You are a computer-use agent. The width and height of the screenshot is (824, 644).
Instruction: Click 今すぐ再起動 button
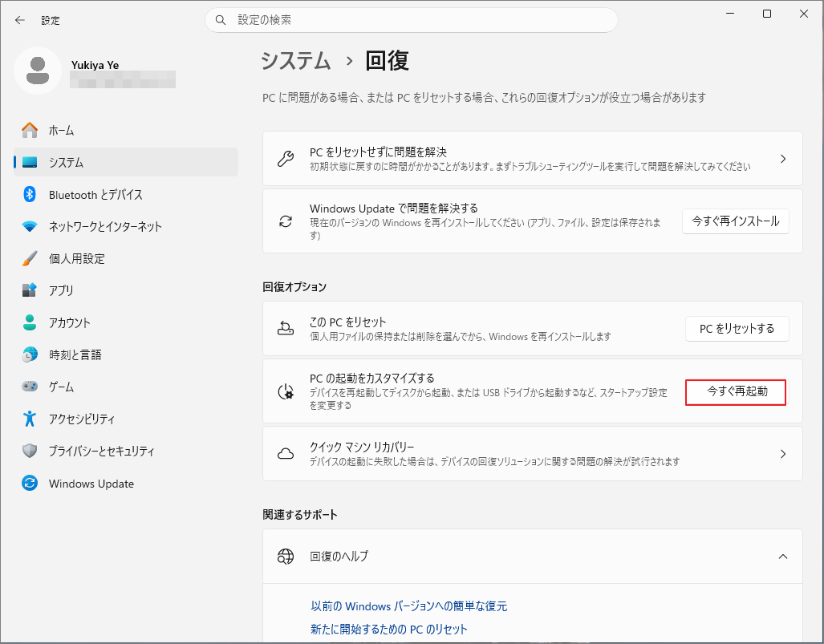(x=737, y=391)
